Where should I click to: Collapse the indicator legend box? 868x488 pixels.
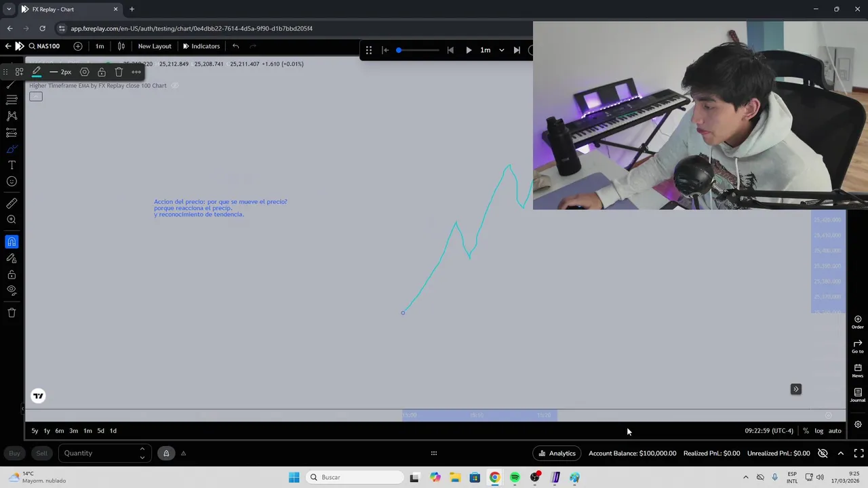36,96
